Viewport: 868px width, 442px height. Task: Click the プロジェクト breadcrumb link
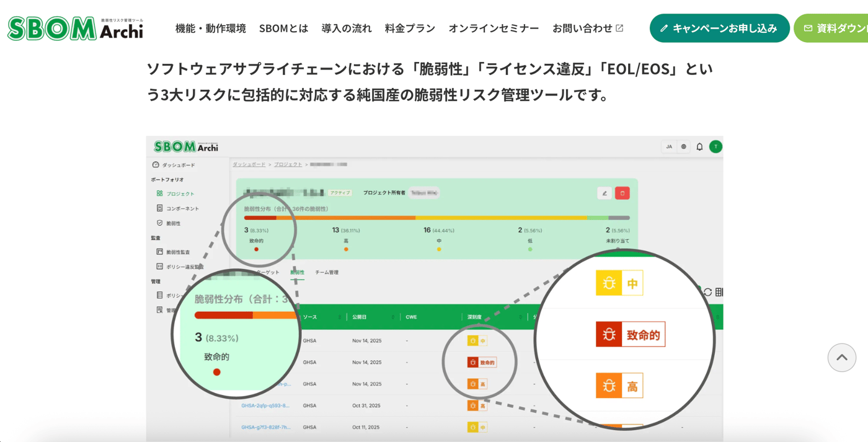coord(288,164)
